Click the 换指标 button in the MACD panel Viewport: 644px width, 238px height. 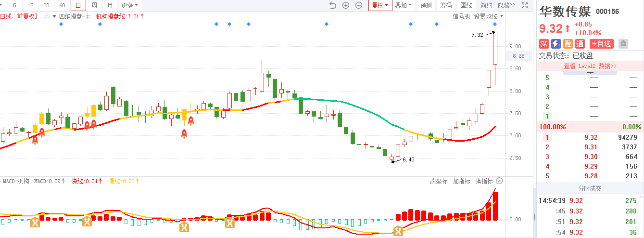(x=484, y=181)
